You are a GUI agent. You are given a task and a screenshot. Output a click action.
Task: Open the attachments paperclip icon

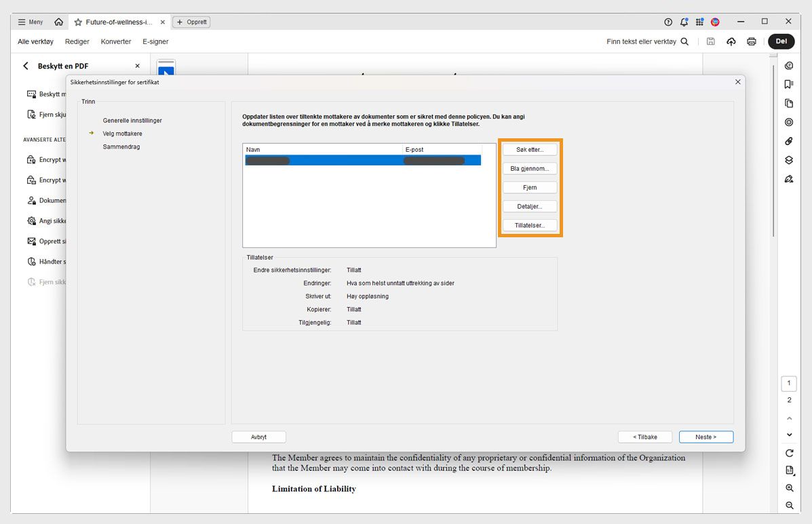[789, 141]
